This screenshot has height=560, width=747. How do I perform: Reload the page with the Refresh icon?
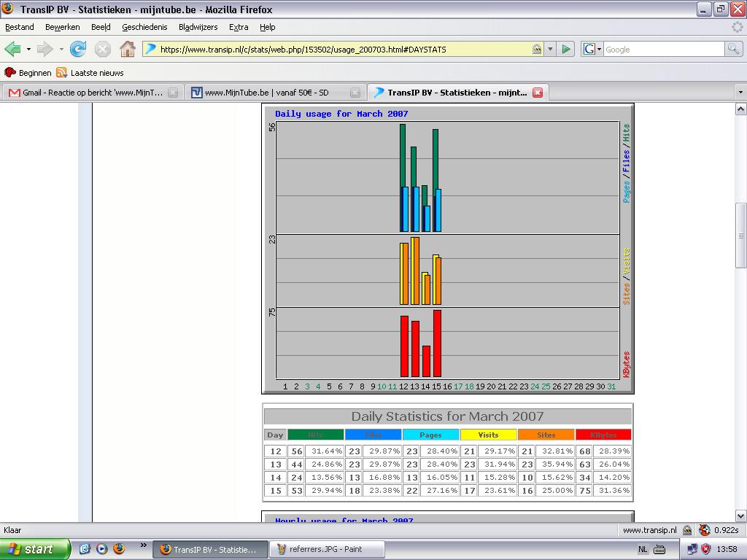pyautogui.click(x=78, y=49)
